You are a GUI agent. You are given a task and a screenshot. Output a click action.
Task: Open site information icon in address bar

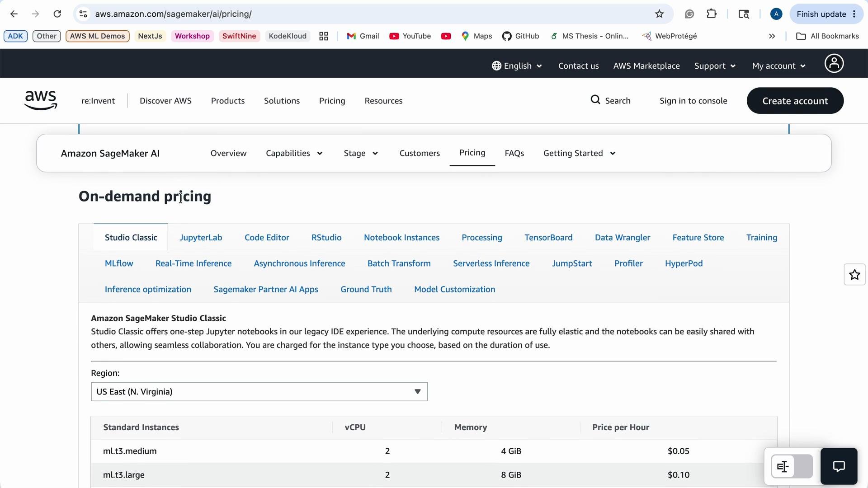click(x=83, y=14)
